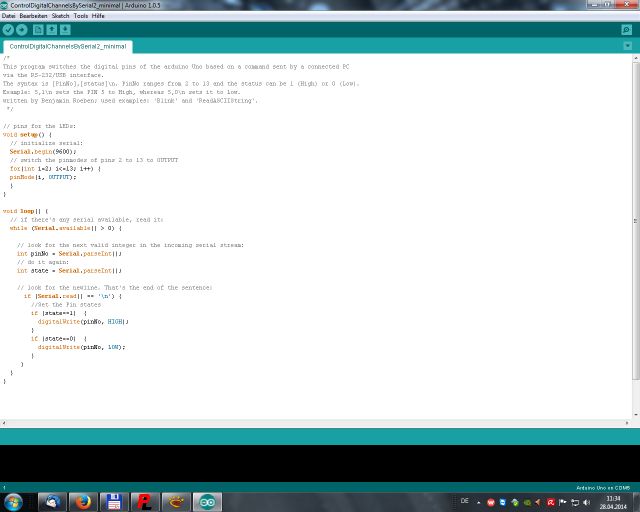
Task: Click the vertical scrollbar of the editor
Action: (x=636, y=220)
